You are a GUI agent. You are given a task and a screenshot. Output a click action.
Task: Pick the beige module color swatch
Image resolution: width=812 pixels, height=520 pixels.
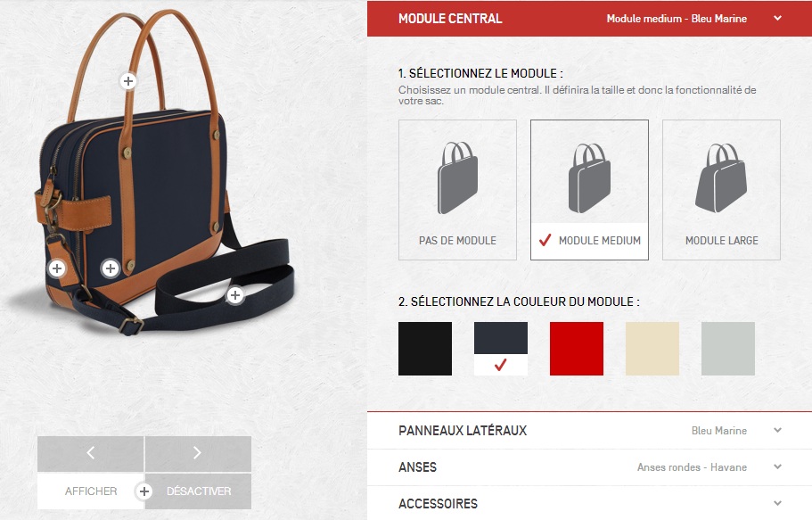tap(652, 349)
